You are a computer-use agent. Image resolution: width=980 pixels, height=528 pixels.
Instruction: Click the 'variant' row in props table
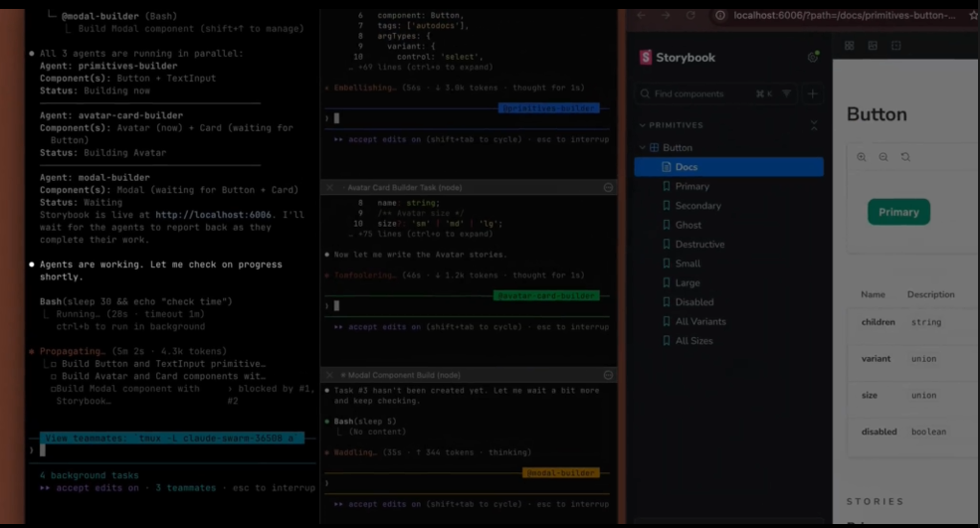point(913,359)
